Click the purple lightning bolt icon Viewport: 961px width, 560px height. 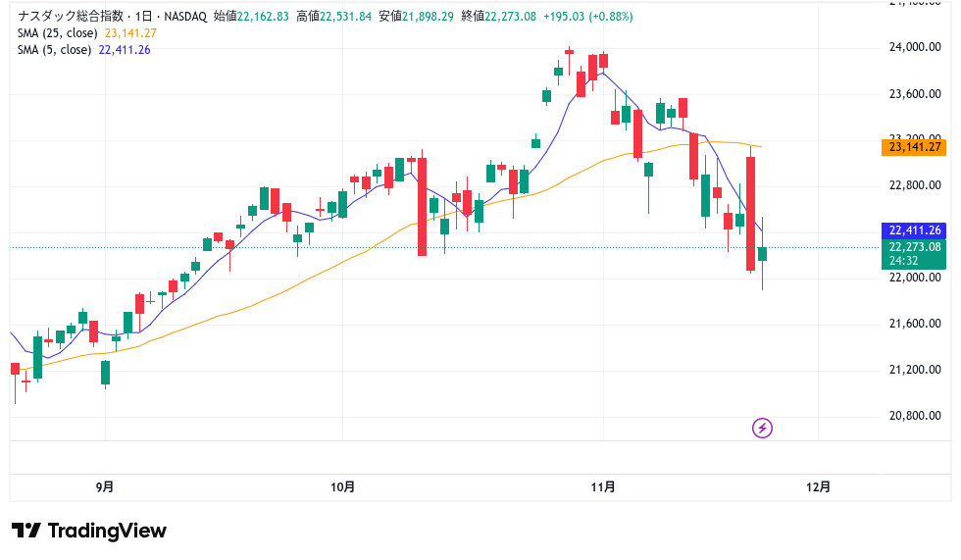click(763, 428)
